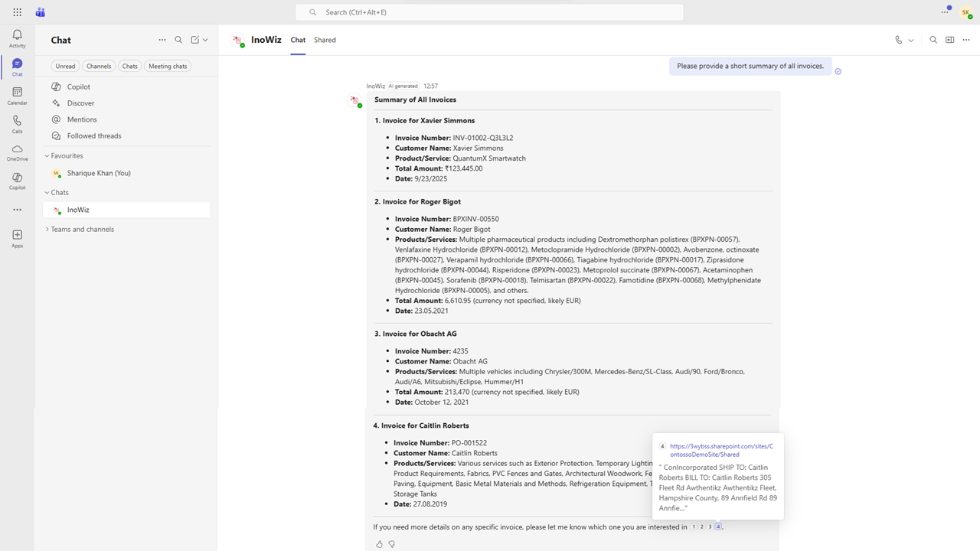Image resolution: width=980 pixels, height=551 pixels.
Task: Open OneDrive from the sidebar
Action: click(x=17, y=152)
